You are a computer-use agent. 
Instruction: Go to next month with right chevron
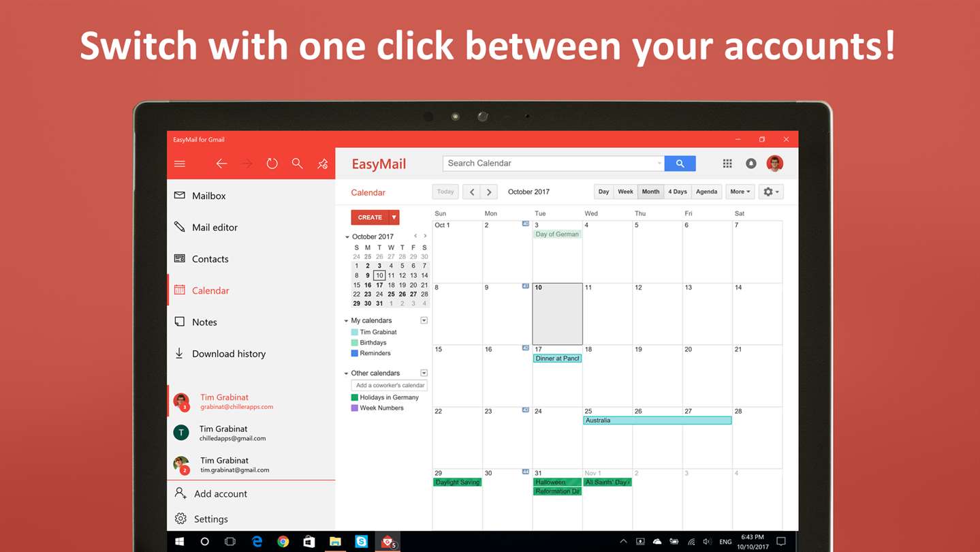coord(489,192)
